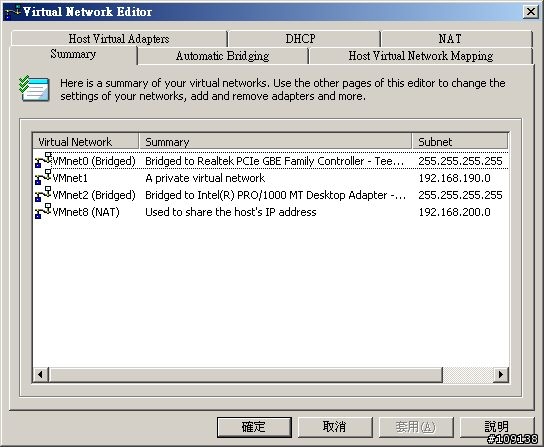
Task: Close the Virtual Network Editor window
Action: (530, 12)
